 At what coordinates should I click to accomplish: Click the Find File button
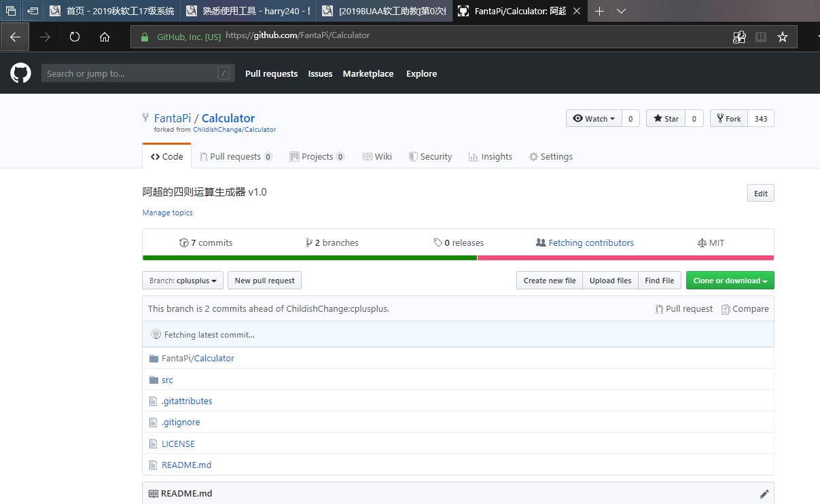pos(659,281)
